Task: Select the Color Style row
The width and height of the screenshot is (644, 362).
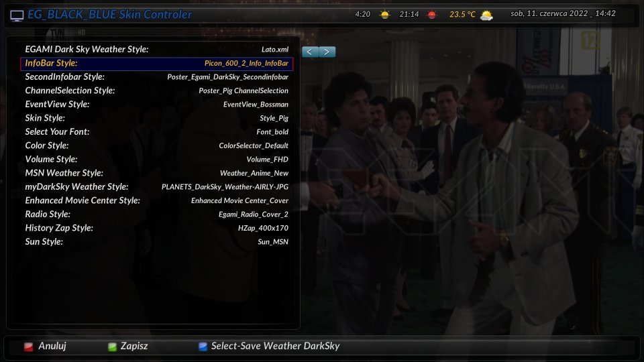Action: coord(156,145)
